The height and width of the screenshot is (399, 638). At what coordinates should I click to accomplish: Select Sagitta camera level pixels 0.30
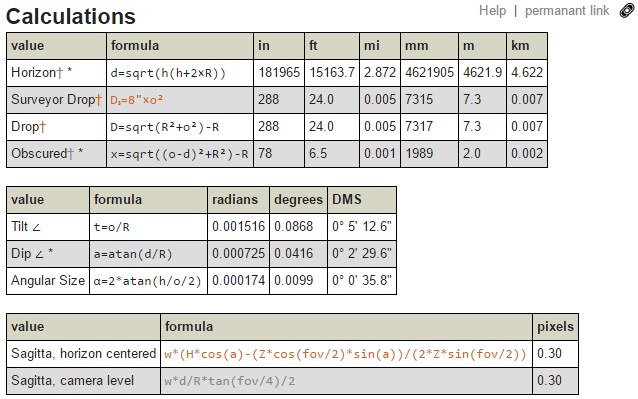tap(549, 381)
